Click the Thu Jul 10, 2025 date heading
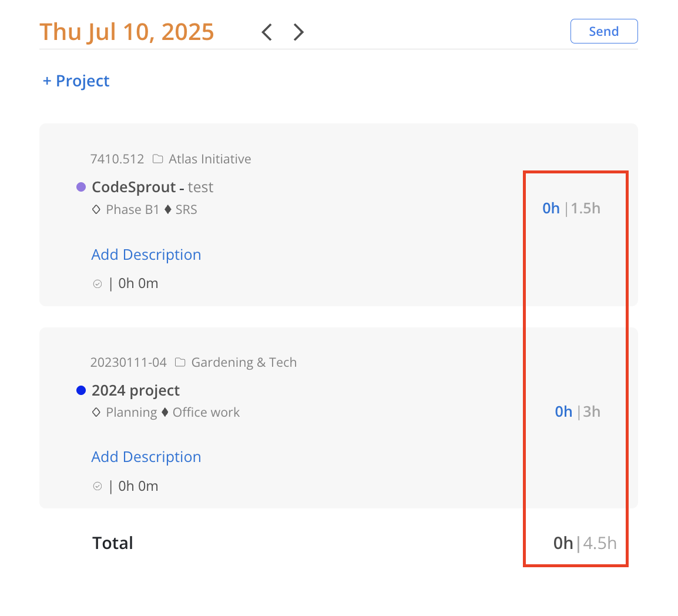Screen dimensions: 678x616 pos(127,32)
